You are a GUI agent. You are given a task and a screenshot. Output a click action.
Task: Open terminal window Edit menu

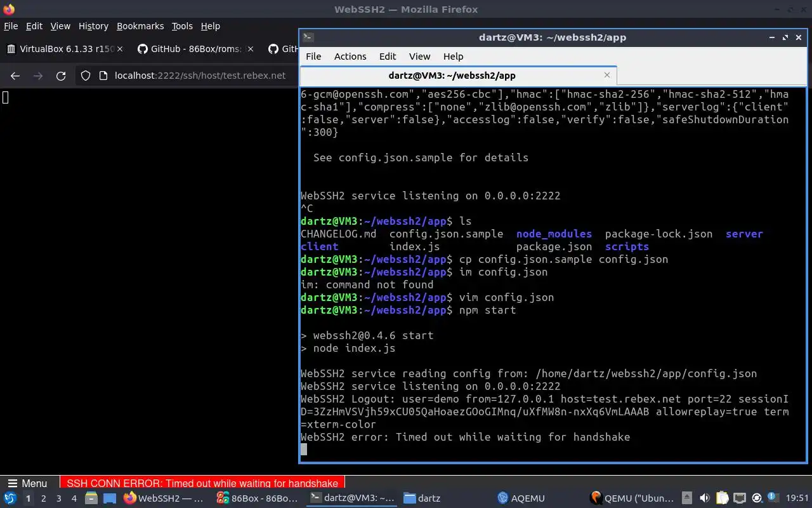point(388,56)
